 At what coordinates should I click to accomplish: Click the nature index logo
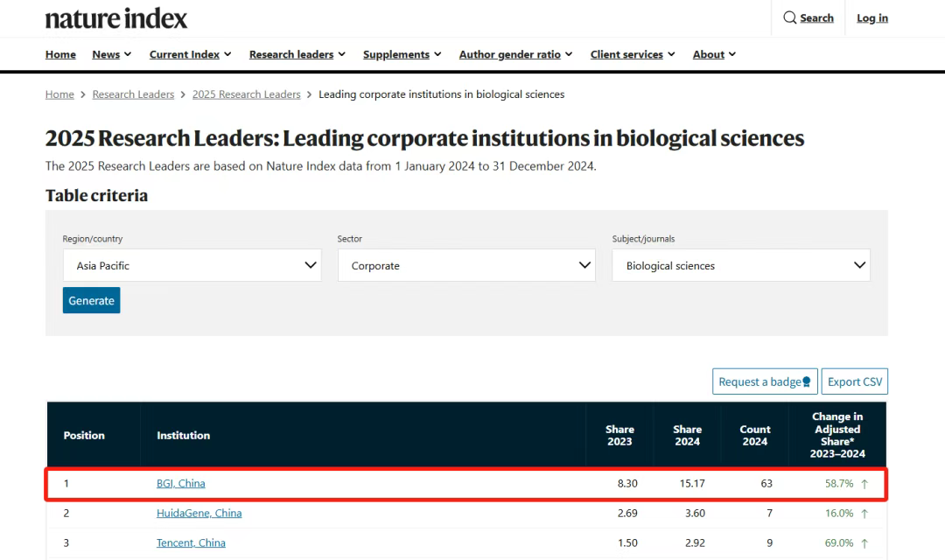coord(116,18)
